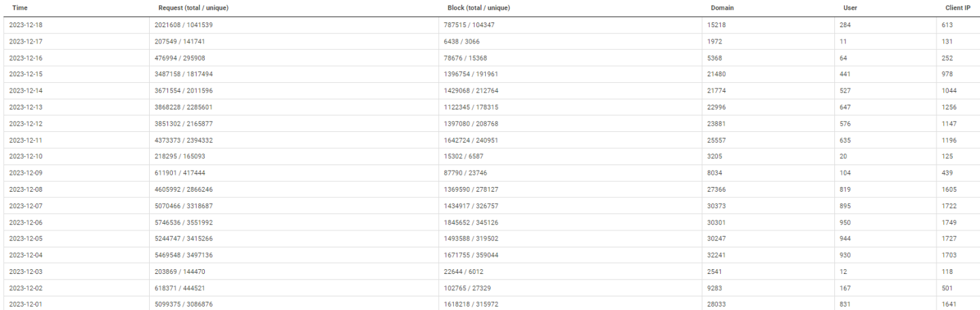
Task: Click client IP value 125
Action: [947, 156]
